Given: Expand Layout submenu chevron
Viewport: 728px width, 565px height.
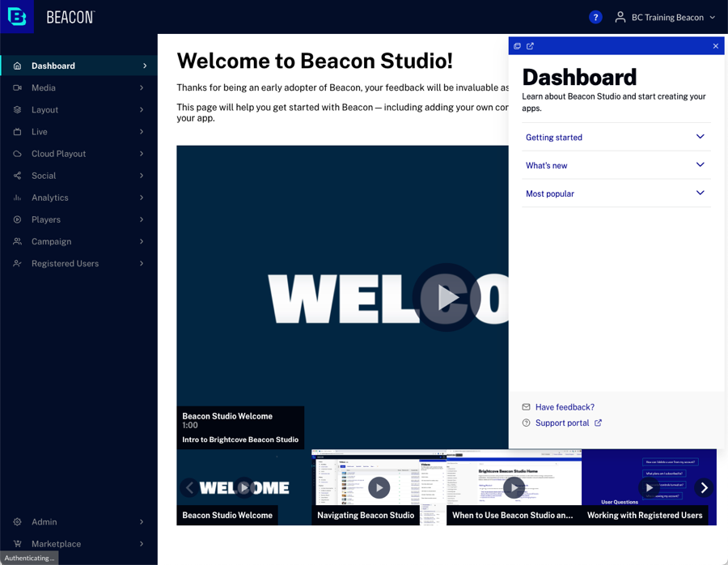Looking at the screenshot, I should [142, 109].
